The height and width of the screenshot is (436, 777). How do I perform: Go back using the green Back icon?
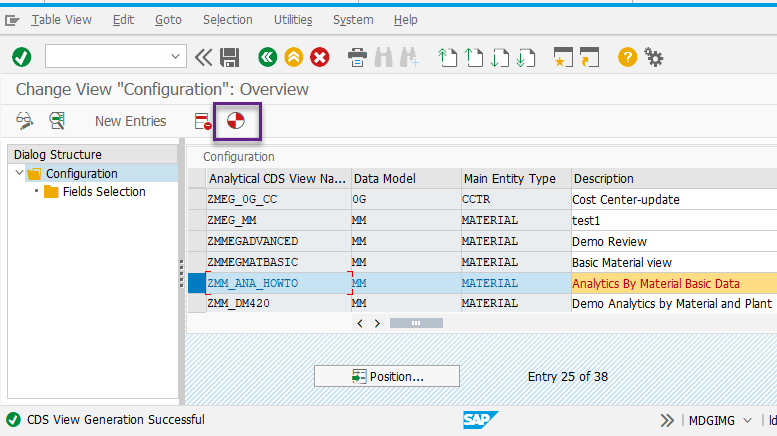pyautogui.click(x=268, y=57)
